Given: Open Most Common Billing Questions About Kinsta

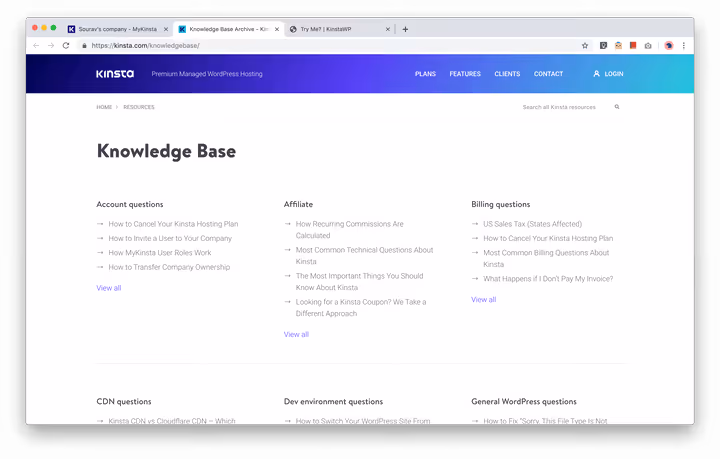Looking at the screenshot, I should coord(546,258).
